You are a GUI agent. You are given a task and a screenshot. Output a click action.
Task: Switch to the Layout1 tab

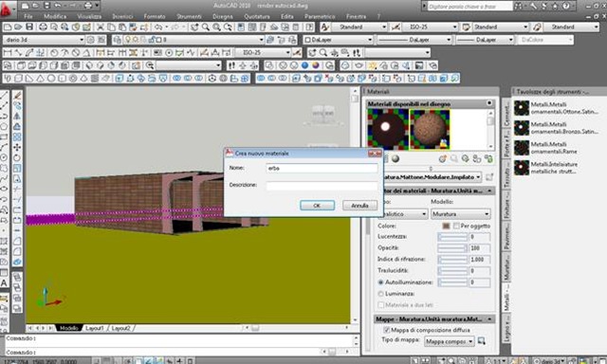[x=95, y=328]
